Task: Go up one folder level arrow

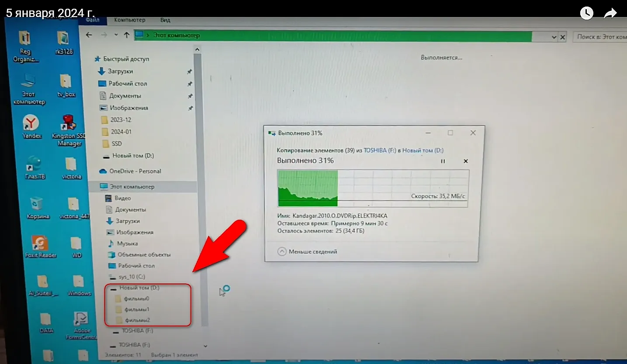Action: (127, 35)
